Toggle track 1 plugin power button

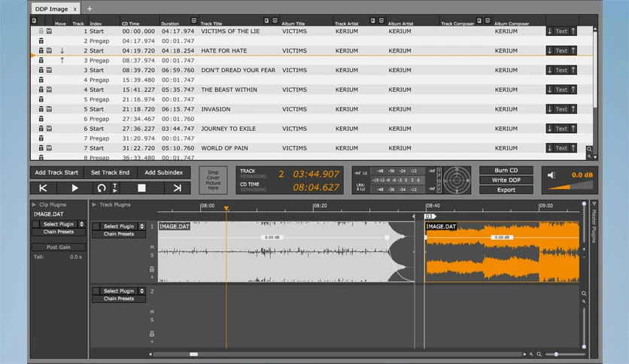pos(96,226)
